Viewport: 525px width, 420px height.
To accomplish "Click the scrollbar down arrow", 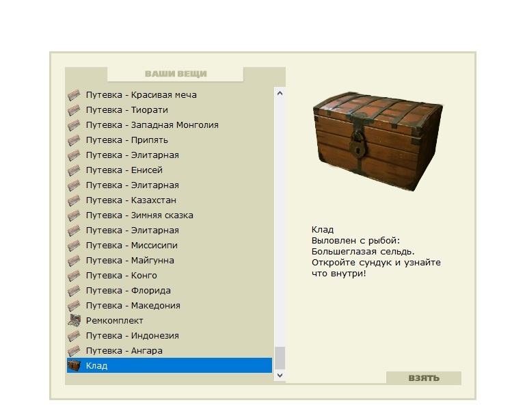I will point(280,375).
